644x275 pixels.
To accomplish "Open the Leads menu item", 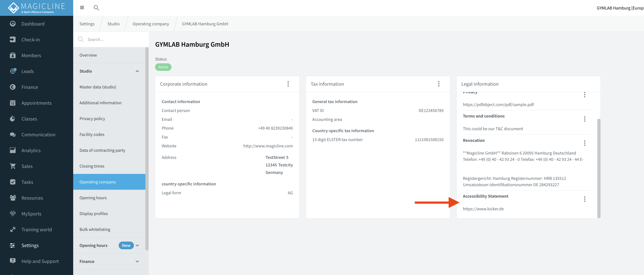I will coord(37,71).
